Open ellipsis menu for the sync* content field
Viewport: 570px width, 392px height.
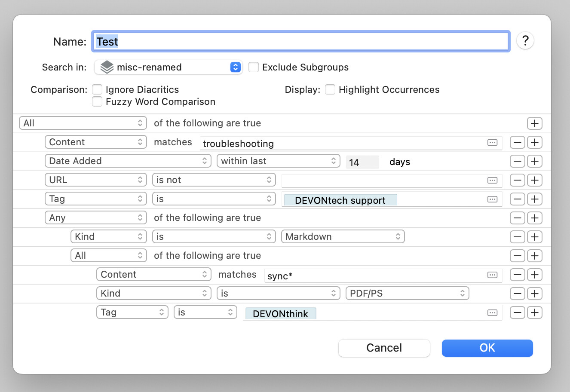pos(492,275)
